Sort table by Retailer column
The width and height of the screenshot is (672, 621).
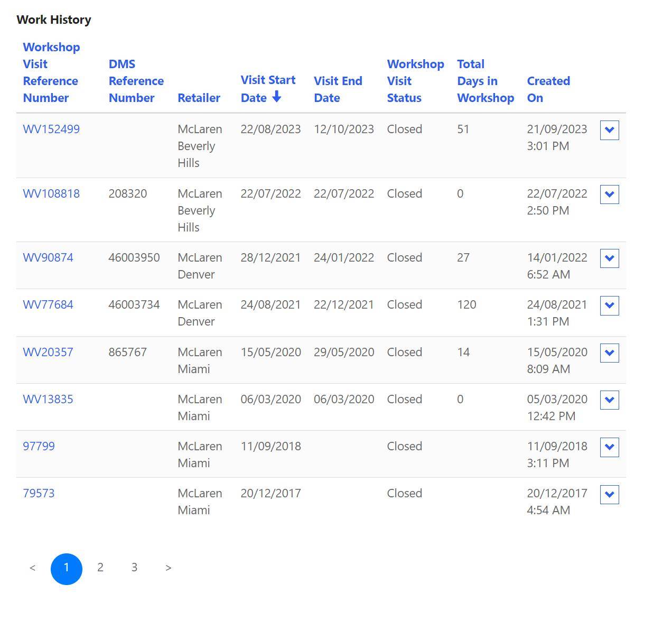click(x=199, y=98)
